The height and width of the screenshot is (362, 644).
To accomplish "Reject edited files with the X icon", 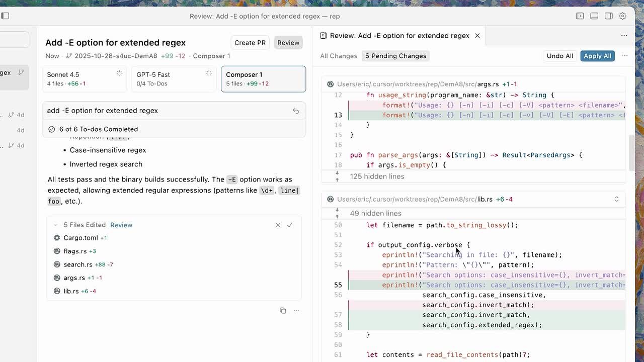I will (278, 225).
